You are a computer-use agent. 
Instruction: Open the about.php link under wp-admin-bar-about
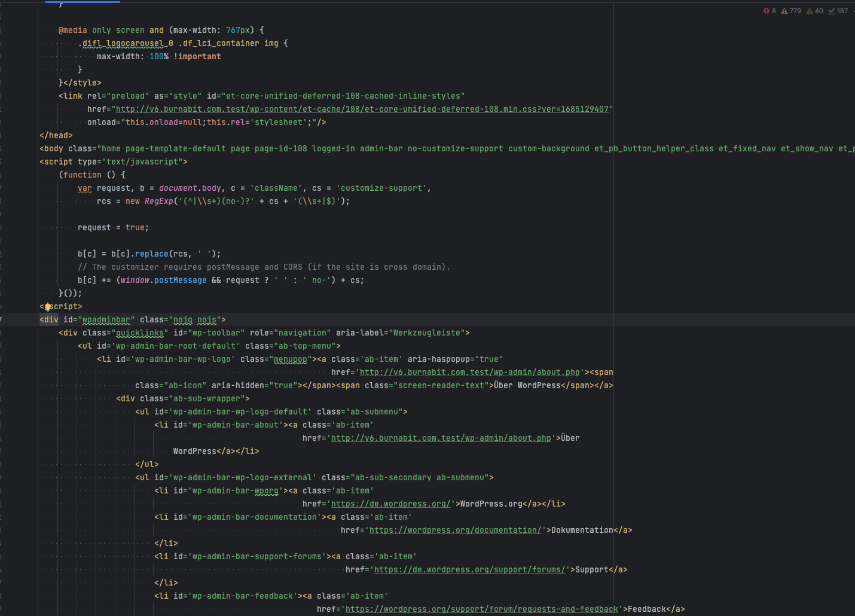tap(441, 438)
